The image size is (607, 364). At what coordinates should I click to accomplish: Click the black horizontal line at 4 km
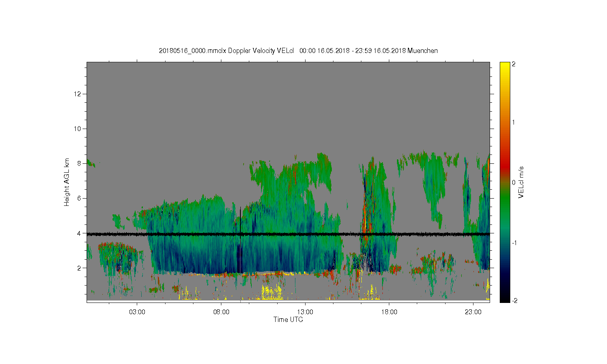tap(288, 234)
